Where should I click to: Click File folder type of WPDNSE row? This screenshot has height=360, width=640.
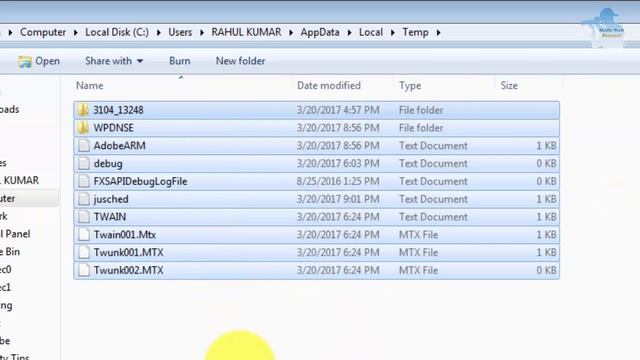421,128
